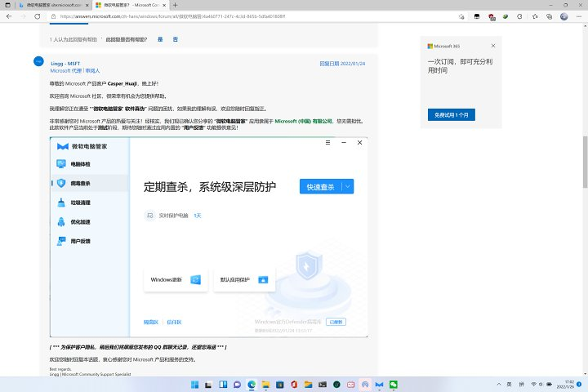Add this page to favorites
This screenshot has width=588, height=392.
coord(461,16)
